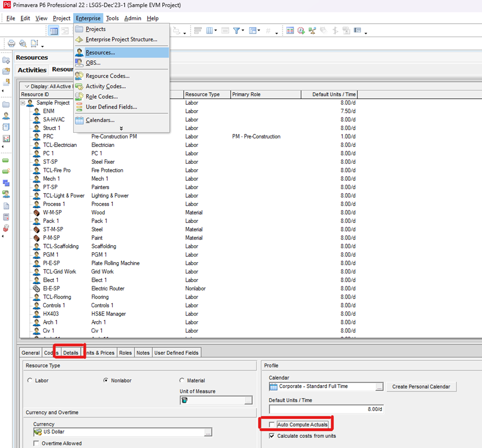Image resolution: width=482 pixels, height=448 pixels.
Task: Switch to the Units & Prices tab
Action: 100,353
